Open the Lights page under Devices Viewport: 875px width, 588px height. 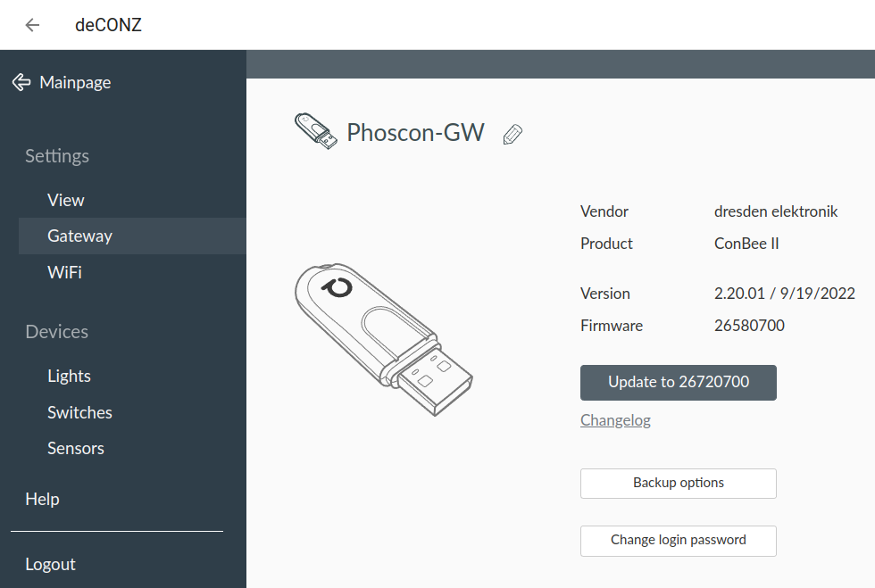click(69, 376)
